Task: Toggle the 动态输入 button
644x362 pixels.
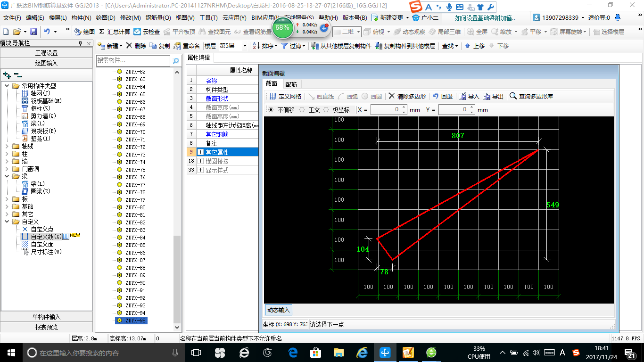Action: pyautogui.click(x=278, y=310)
